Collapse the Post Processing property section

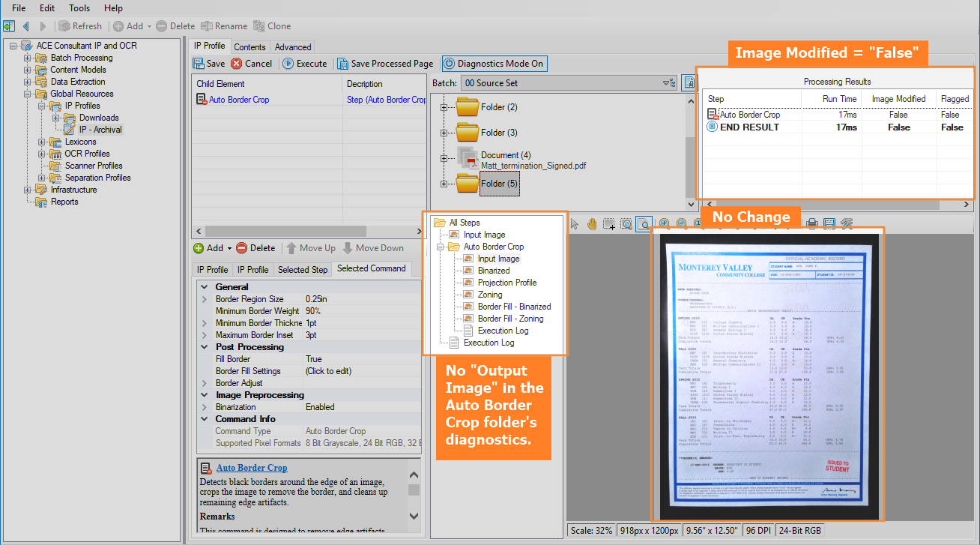205,347
